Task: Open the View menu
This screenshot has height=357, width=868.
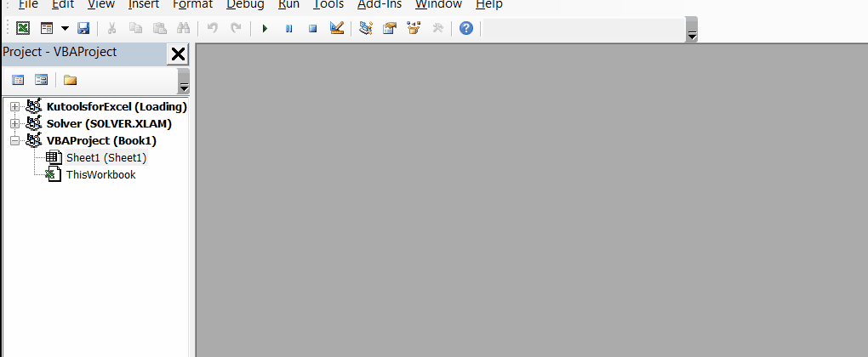Action: pyautogui.click(x=101, y=4)
